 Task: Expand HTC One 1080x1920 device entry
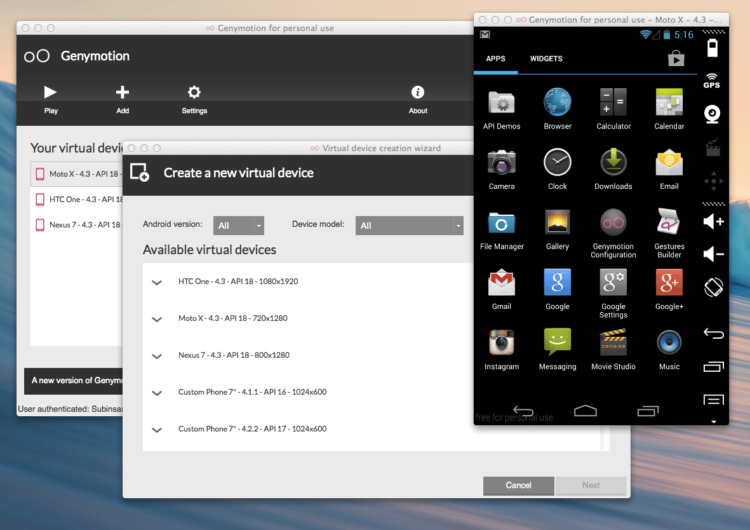click(156, 282)
